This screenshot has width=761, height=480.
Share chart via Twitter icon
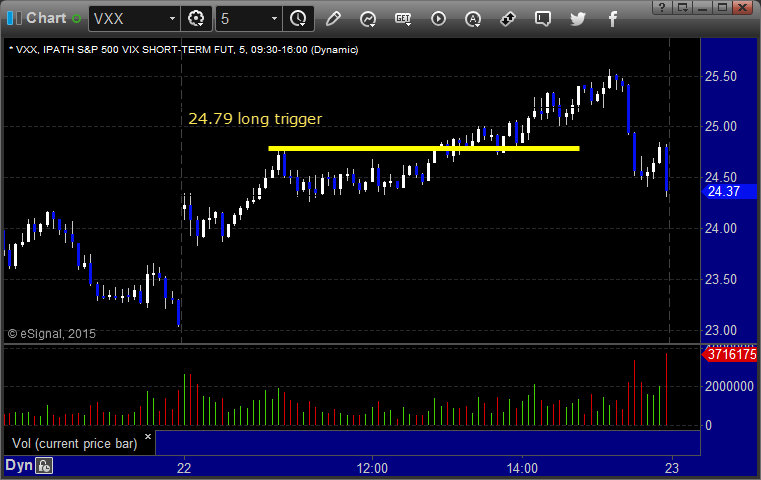click(578, 18)
